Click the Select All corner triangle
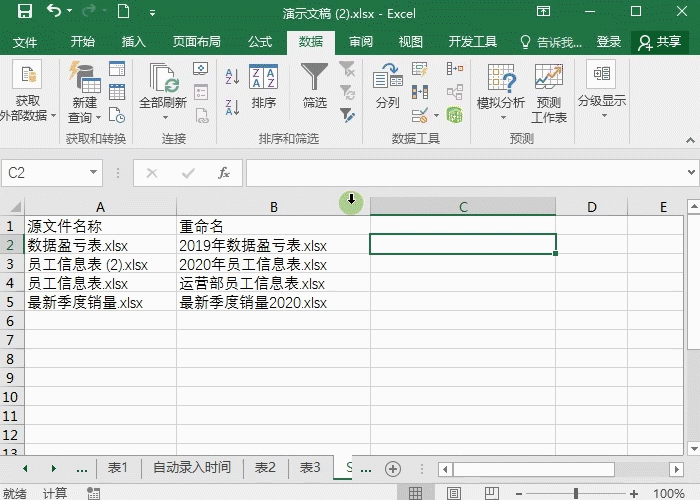700x500 pixels. coord(15,207)
